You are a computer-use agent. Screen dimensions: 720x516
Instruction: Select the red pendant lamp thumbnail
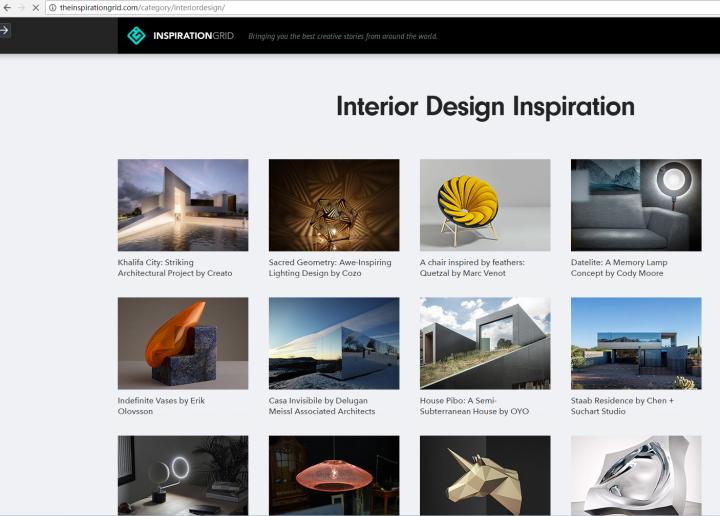[334, 475]
